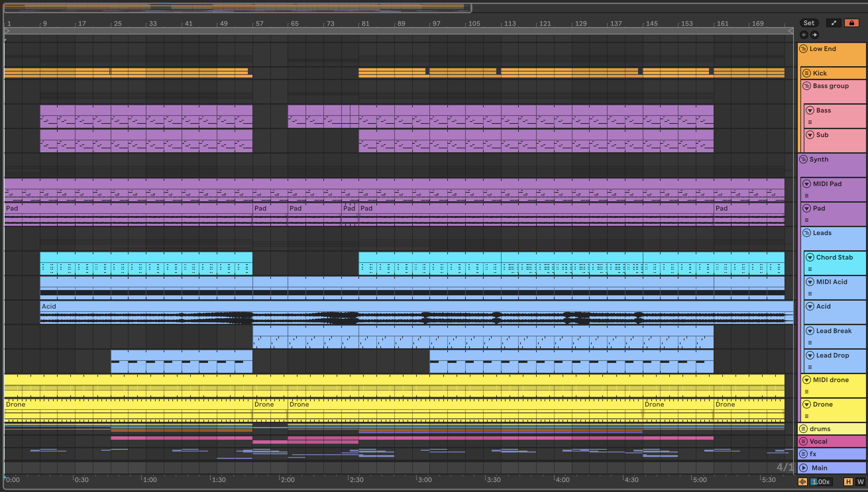Toggle the orange lock envelopes icon
868x492 pixels.
point(851,23)
